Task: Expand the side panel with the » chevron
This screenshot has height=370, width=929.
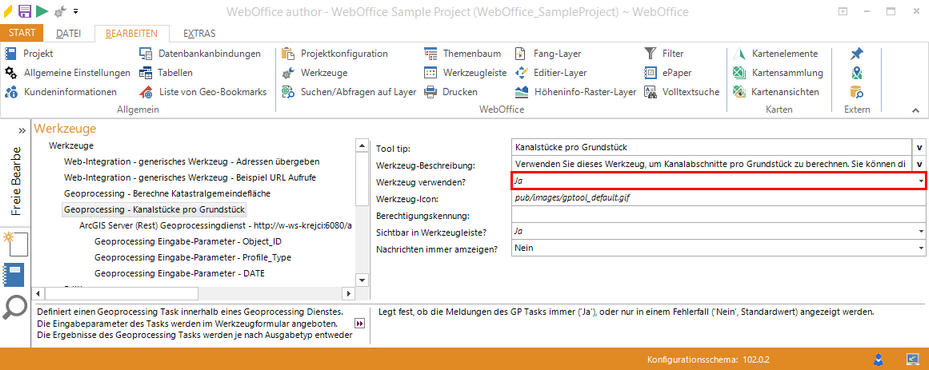Action: (23, 130)
